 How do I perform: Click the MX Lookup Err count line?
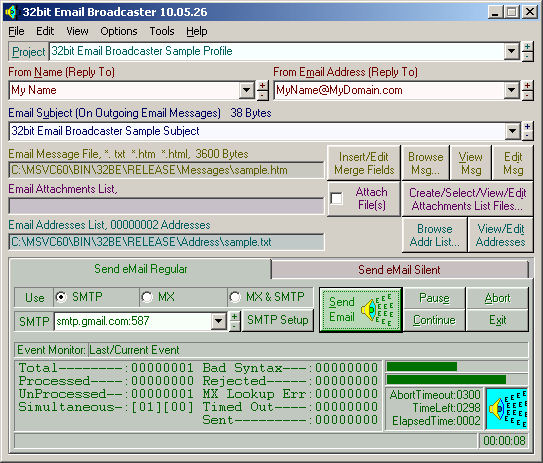tap(290, 394)
